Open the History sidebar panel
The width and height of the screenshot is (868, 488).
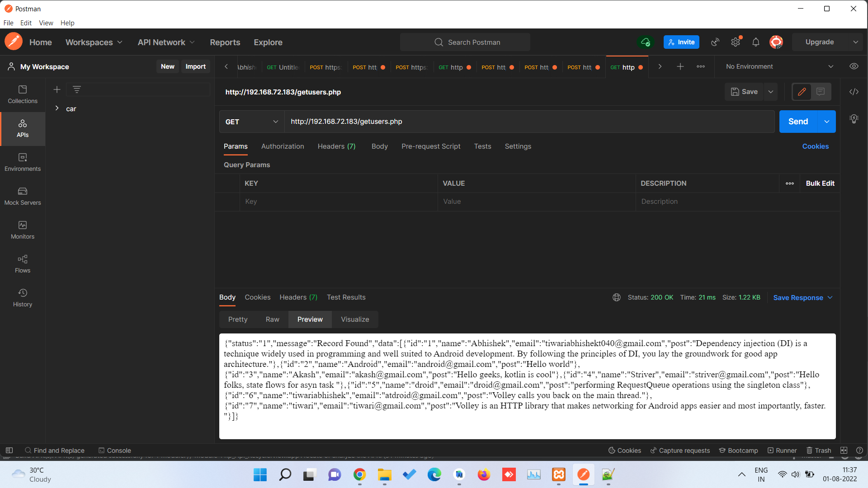click(x=23, y=298)
